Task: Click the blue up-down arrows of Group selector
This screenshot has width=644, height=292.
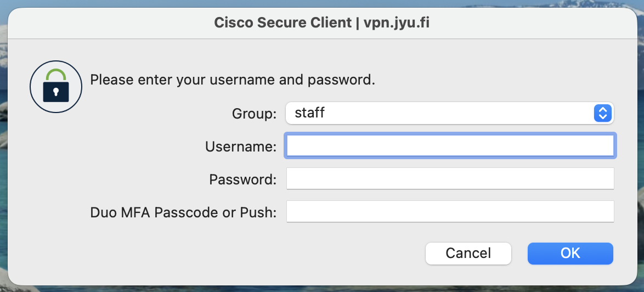Action: pos(603,114)
